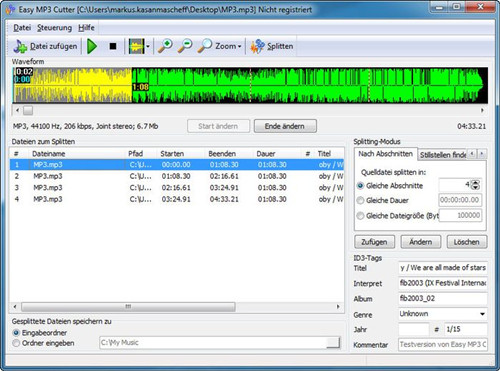
Task: Stop playback with the black square button
Action: tap(113, 46)
